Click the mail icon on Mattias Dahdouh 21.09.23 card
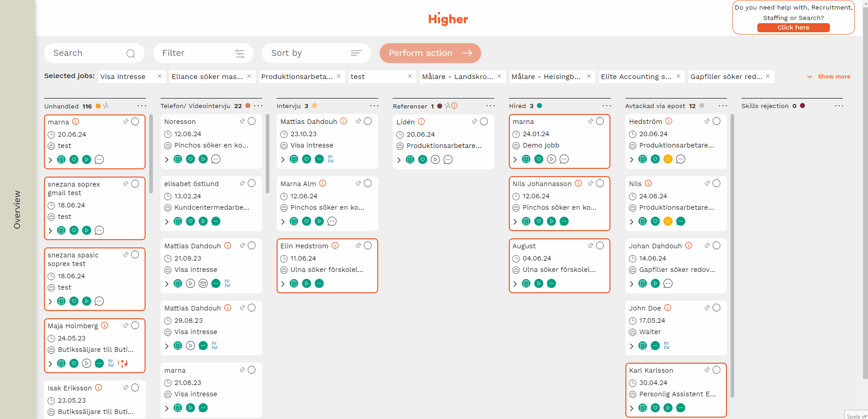 pos(203,284)
